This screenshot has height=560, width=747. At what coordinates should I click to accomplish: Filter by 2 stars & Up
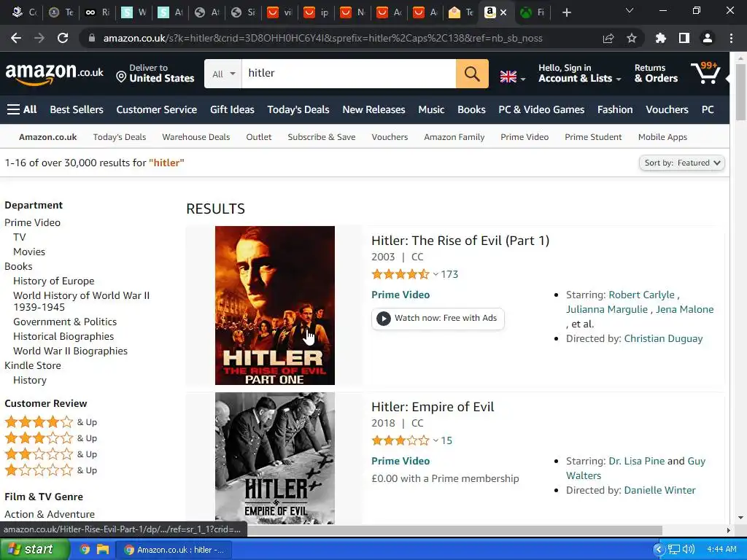50,454
